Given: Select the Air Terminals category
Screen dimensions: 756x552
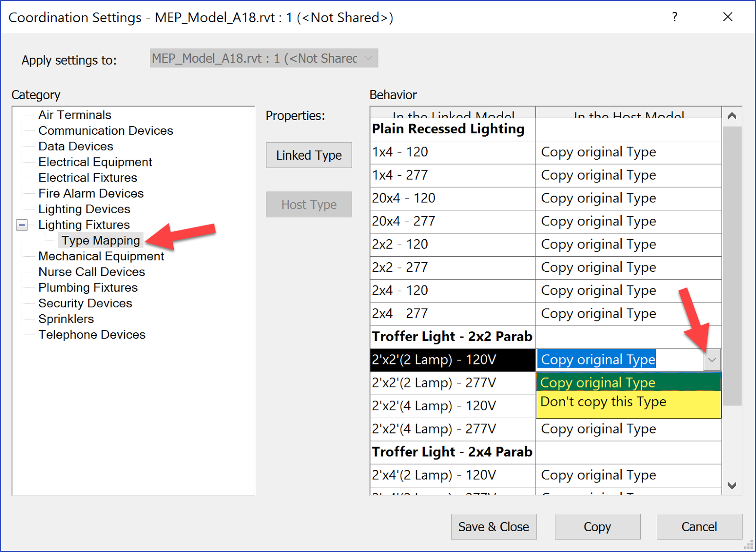Looking at the screenshot, I should (x=75, y=114).
